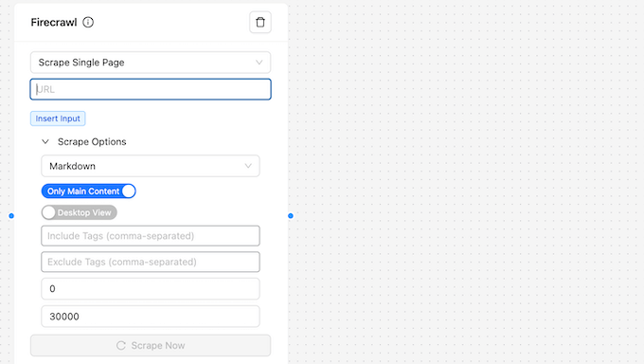Enable the Desktop View toggle
Viewport: 644px width, 364px height.
coord(79,212)
